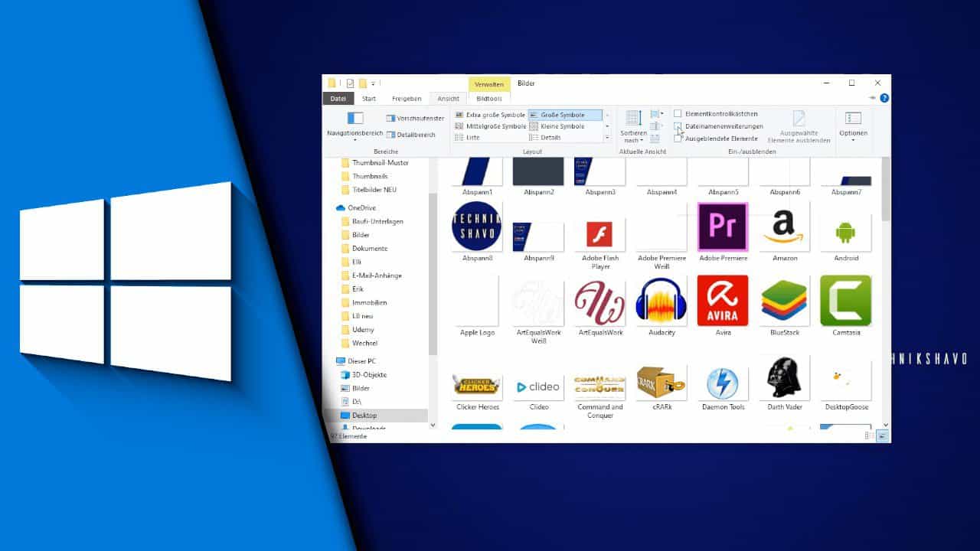Select the Android logo file

coord(845,232)
